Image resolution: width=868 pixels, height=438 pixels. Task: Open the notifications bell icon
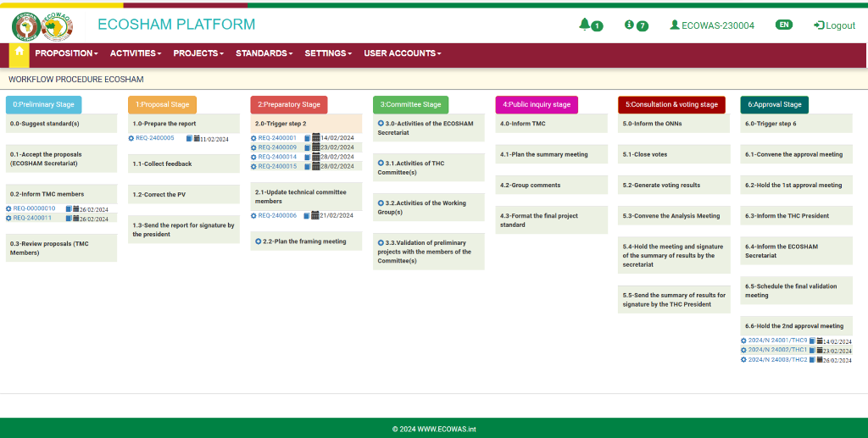(585, 25)
